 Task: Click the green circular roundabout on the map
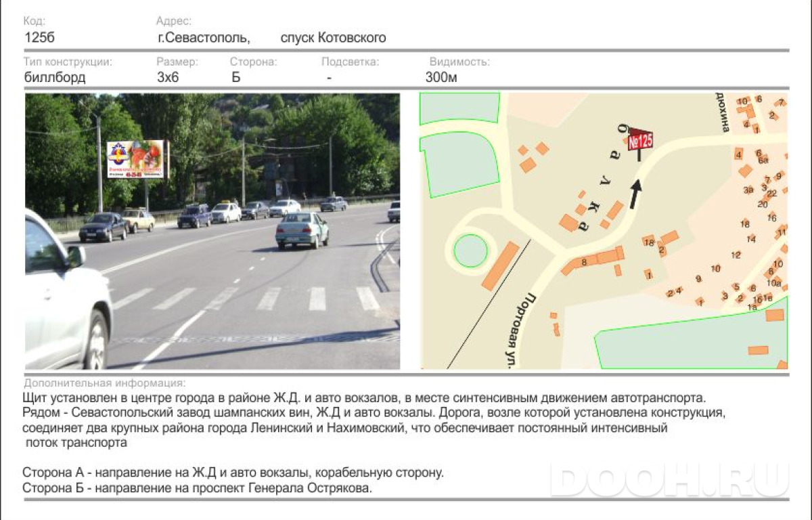pos(470,251)
